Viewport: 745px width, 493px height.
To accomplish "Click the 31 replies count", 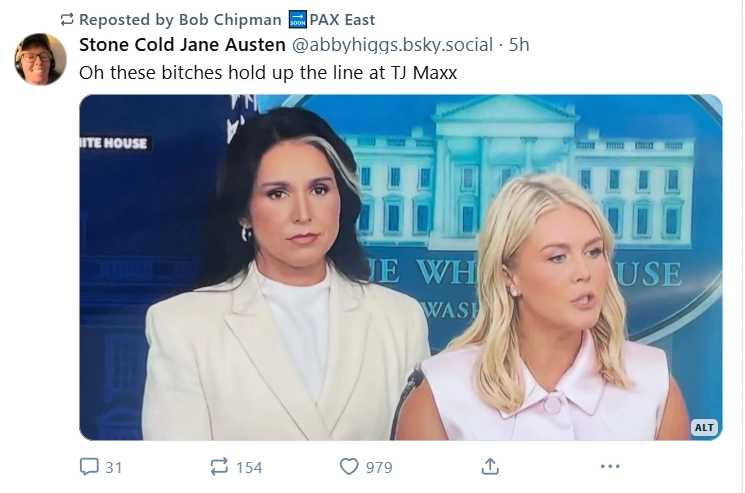I will tap(114, 467).
